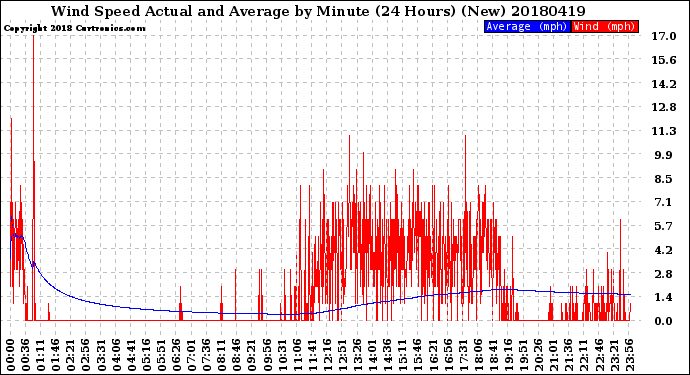Click the 15:11 time axis label
Image resolution: width=690 pixels, height=375 pixels.
(x=402, y=355)
